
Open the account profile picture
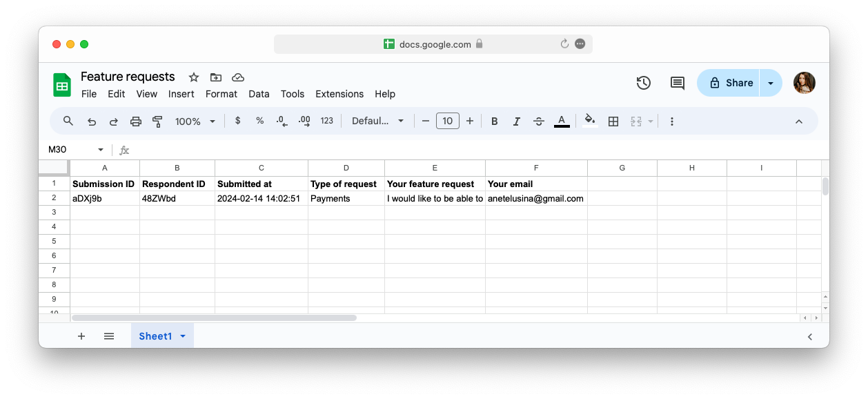[x=805, y=83]
